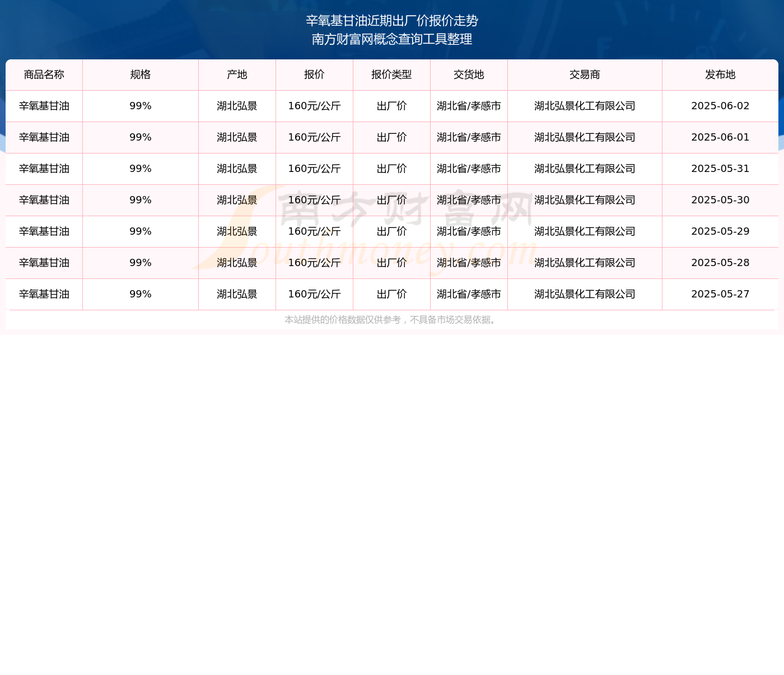Click 湖北弘景 origin in the 2025-06-02 row

point(237,106)
